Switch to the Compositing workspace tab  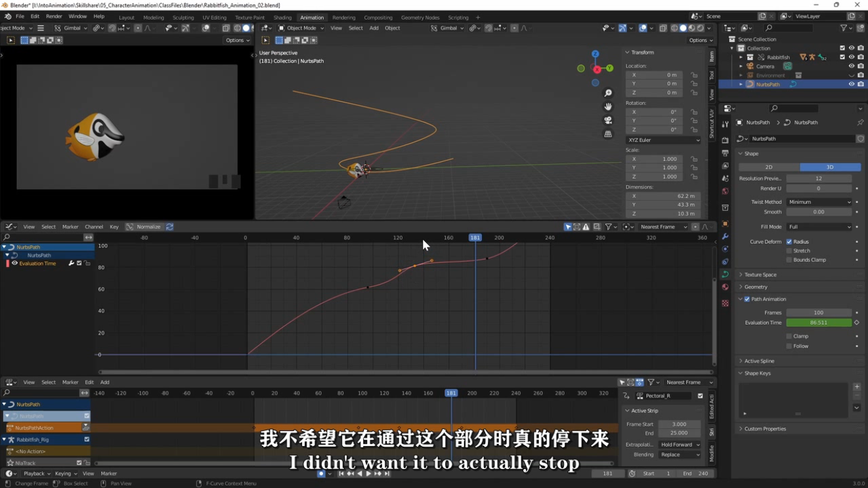[378, 18]
